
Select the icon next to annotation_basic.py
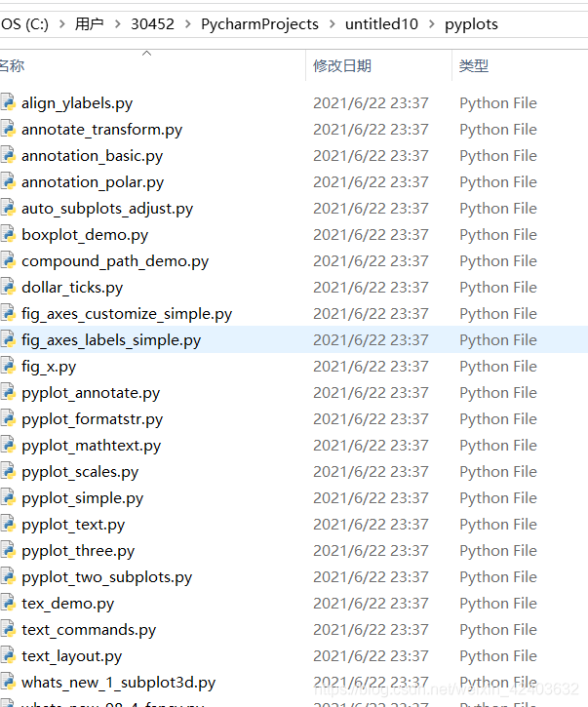(8, 155)
